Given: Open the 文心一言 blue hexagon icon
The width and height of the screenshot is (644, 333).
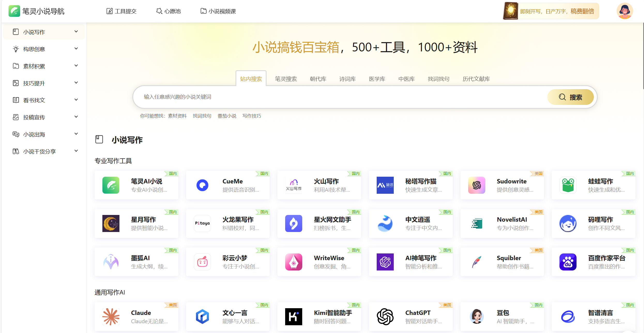Looking at the screenshot, I should pos(202,316).
